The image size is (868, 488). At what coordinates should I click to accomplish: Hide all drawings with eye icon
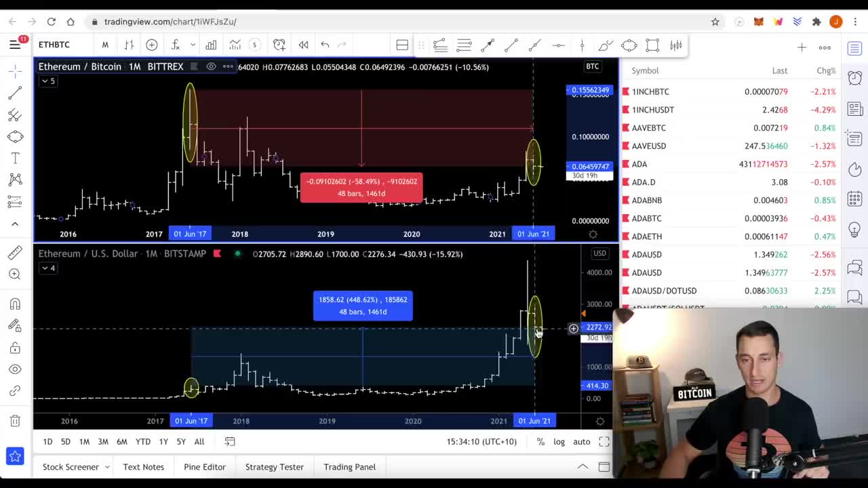[x=15, y=369]
